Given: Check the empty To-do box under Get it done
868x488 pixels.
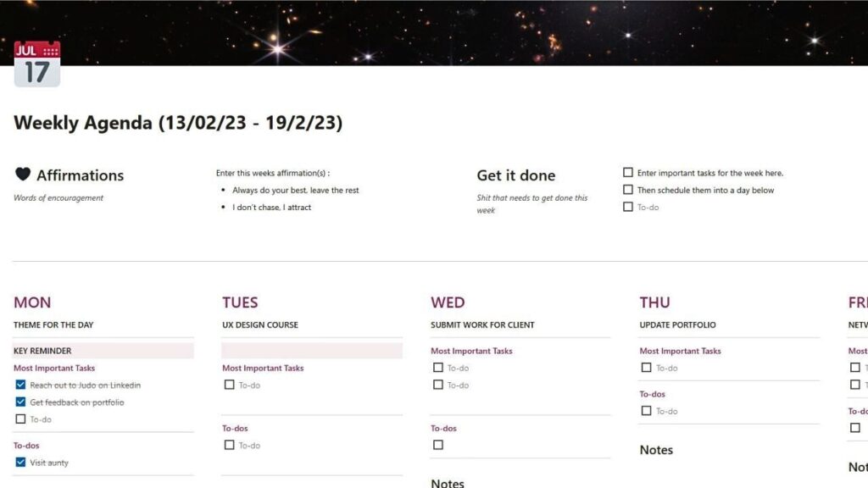Looking at the screenshot, I should click(x=628, y=207).
